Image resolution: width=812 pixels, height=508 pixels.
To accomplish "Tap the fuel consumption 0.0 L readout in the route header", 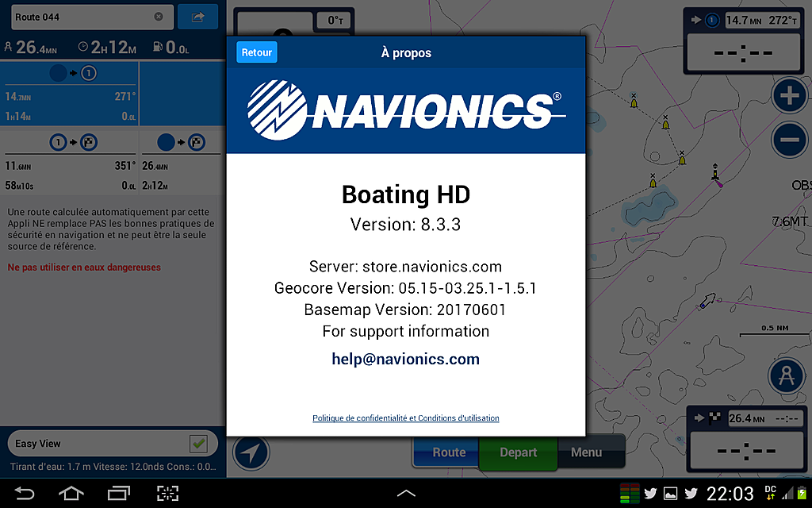I will 171,48.
